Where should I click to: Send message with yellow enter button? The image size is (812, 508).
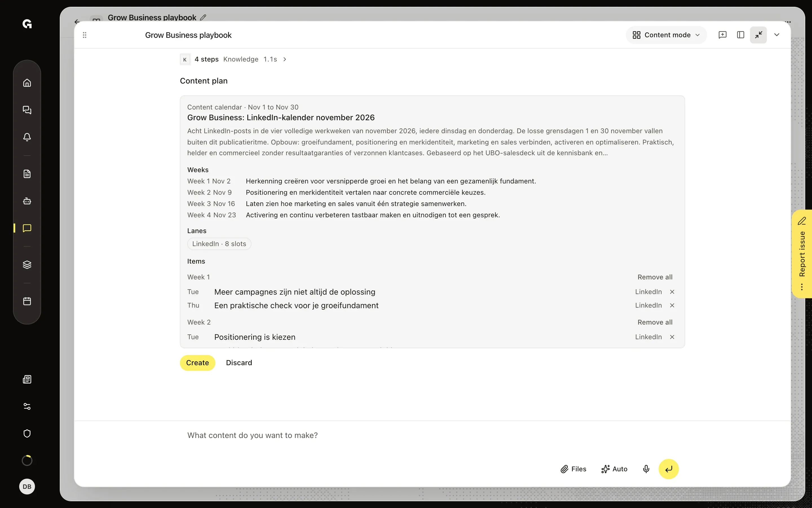(669, 469)
